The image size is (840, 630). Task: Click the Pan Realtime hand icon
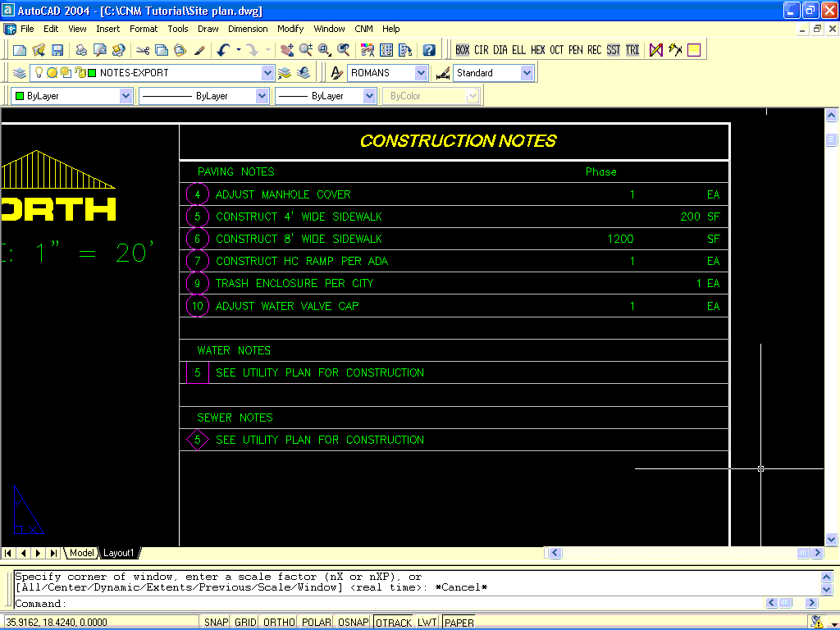click(286, 50)
